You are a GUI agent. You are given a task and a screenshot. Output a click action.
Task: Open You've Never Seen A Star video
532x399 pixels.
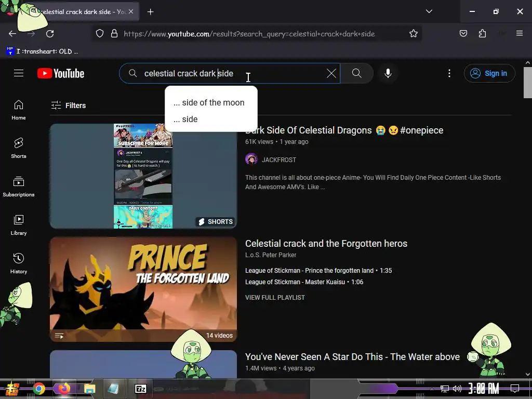(352, 357)
